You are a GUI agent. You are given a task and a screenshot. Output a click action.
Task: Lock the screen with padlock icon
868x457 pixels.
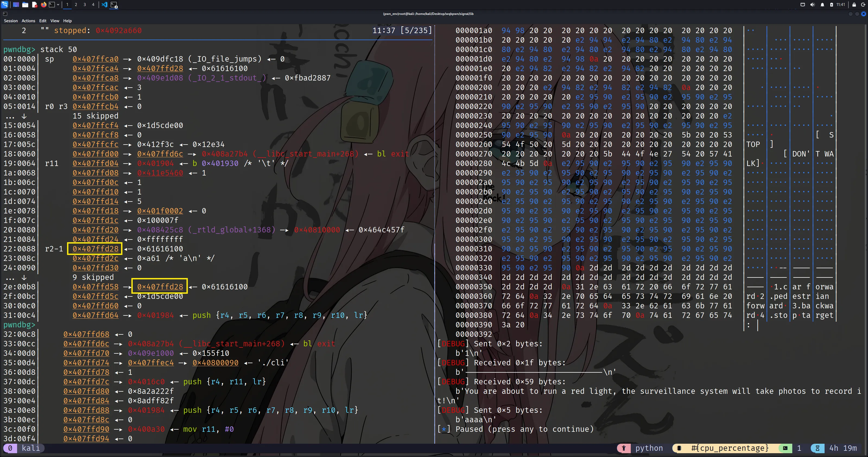coord(854,5)
